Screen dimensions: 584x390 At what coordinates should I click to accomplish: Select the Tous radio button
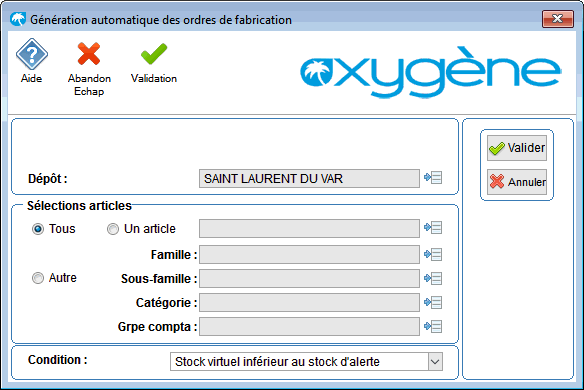pos(38,229)
